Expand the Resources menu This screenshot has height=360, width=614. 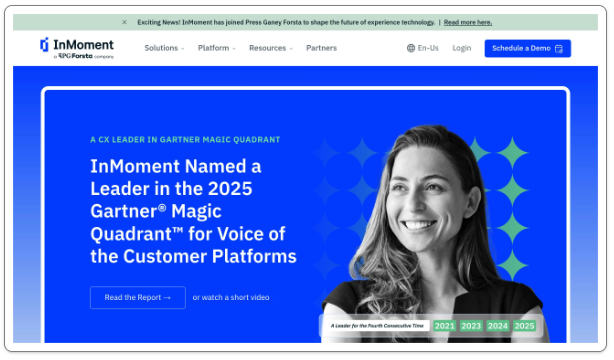[271, 48]
